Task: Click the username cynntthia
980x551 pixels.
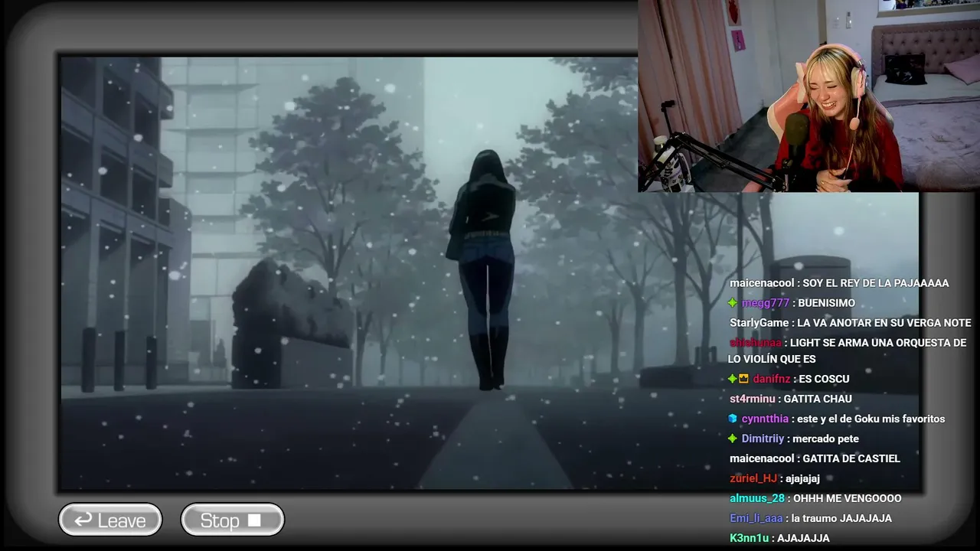Action: pos(765,419)
